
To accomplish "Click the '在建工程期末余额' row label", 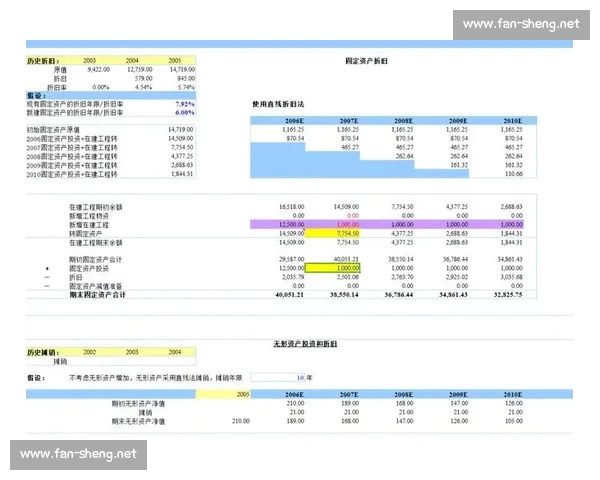I will point(96,243).
